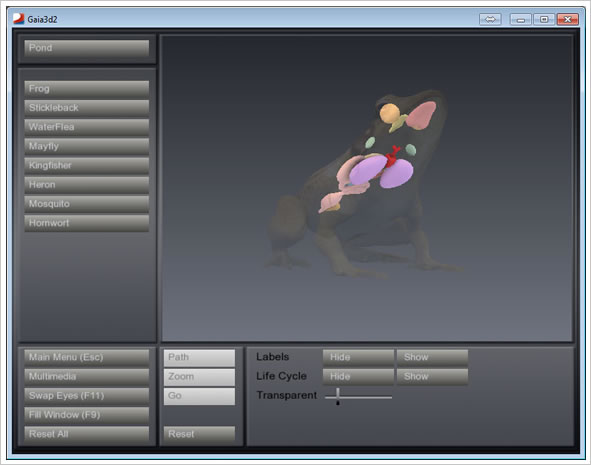Click the Gaia3d2 app icon in title bar

click(18, 19)
